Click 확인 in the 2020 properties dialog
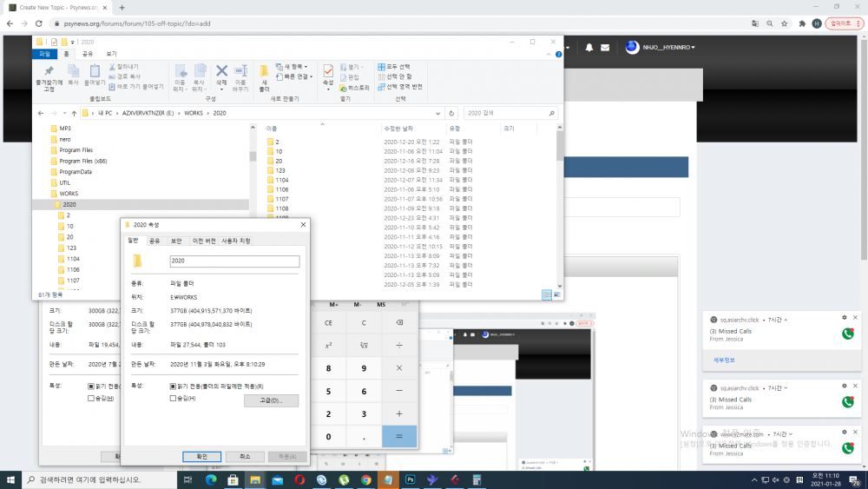 (x=201, y=456)
